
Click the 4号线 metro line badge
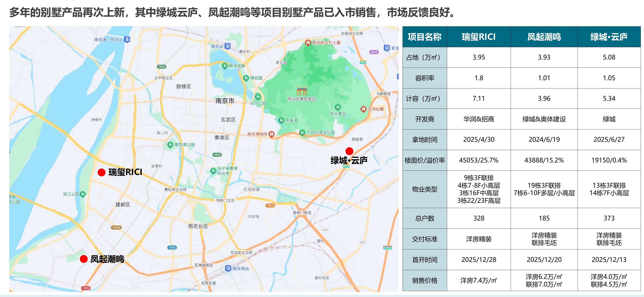tap(374, 52)
